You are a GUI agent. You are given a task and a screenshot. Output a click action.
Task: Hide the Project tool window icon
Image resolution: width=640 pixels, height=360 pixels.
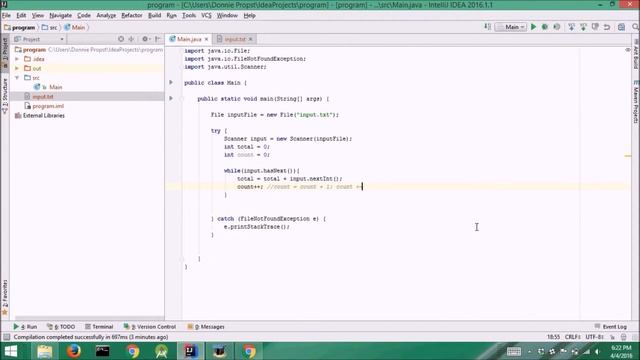158,39
